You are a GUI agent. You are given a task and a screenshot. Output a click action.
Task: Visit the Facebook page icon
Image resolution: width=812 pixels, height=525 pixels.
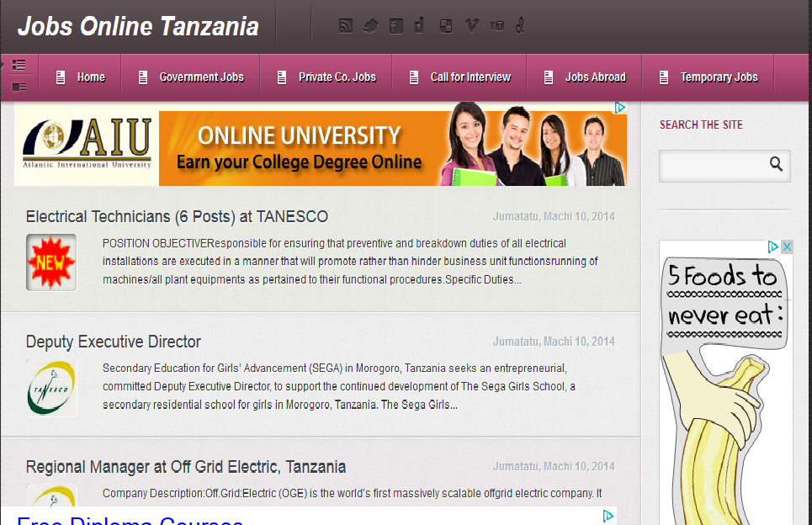(395, 25)
